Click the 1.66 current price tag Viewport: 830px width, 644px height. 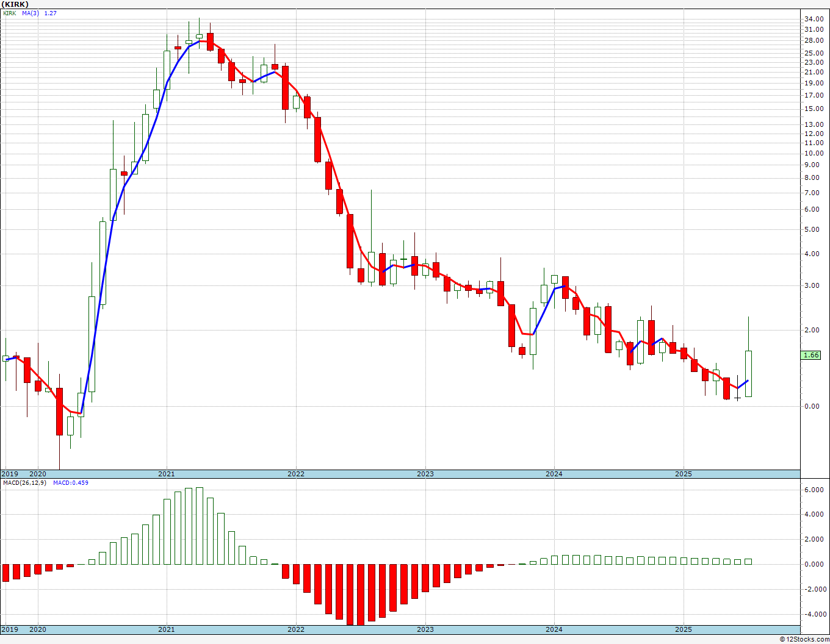(x=812, y=355)
